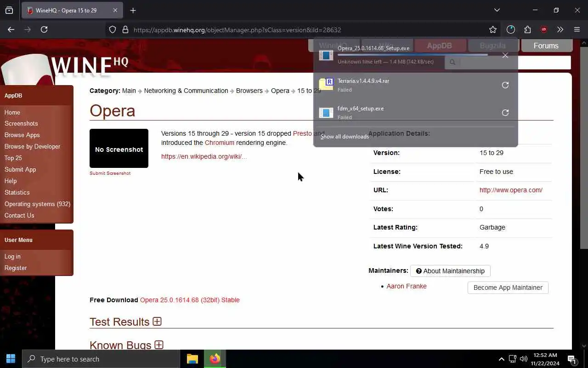Open the Windows Start menu
Image resolution: width=588 pixels, height=368 pixels.
[11, 359]
